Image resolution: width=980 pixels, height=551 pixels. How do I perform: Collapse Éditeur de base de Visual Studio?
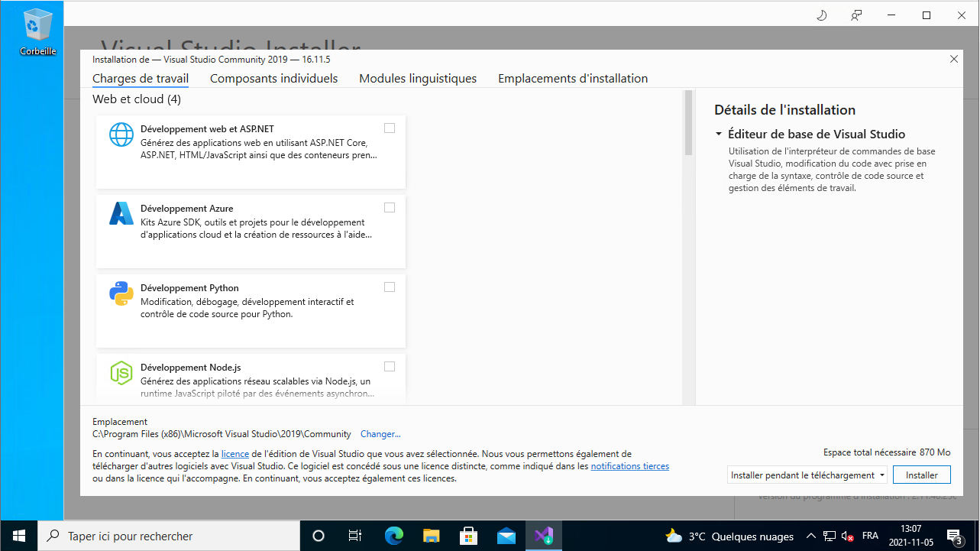[719, 135]
